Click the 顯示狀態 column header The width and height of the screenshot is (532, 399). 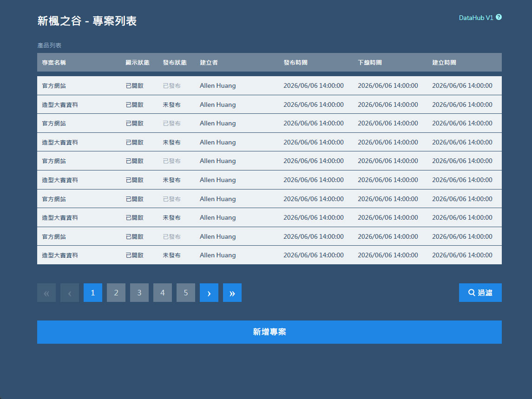[138, 62]
